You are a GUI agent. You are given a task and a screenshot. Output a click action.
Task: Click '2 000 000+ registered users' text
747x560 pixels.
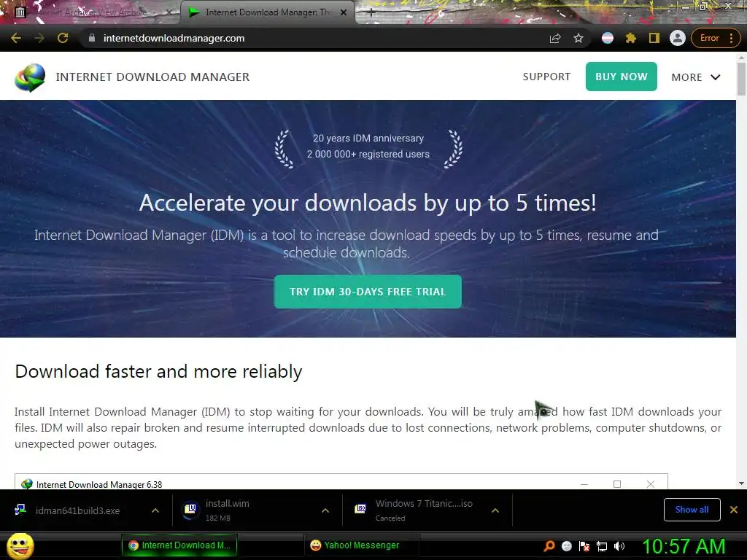(x=368, y=154)
